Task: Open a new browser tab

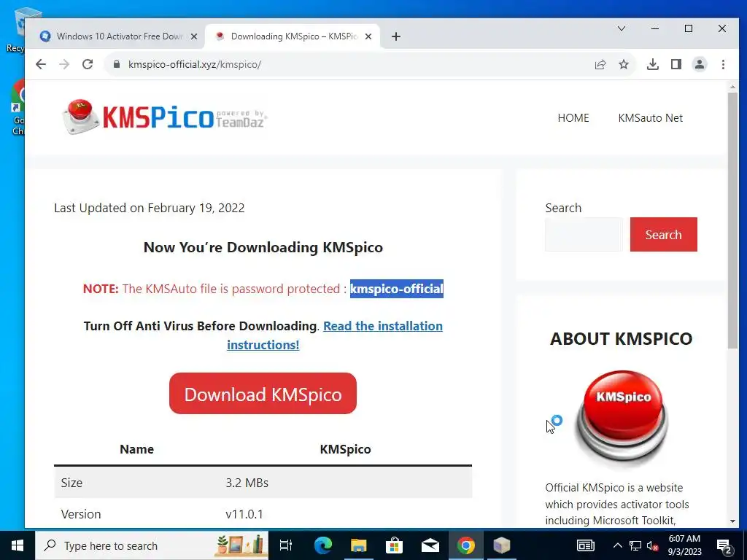Action: point(396,36)
